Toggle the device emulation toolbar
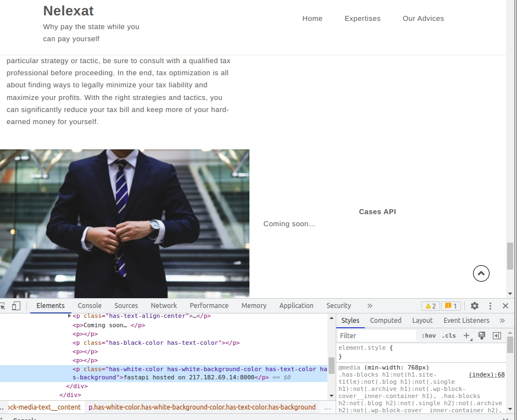 click(x=15, y=306)
